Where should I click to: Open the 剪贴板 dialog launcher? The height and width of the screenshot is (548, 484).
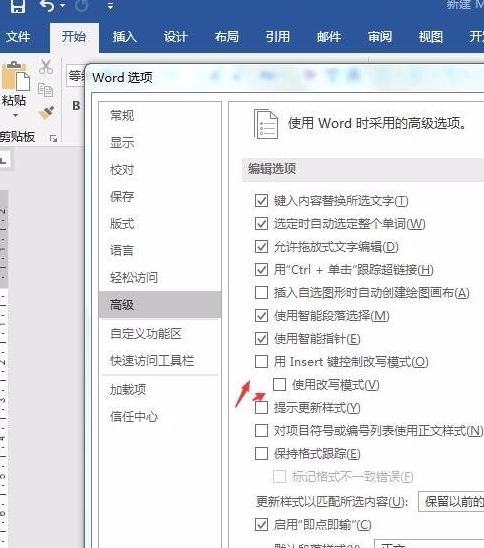[53, 139]
